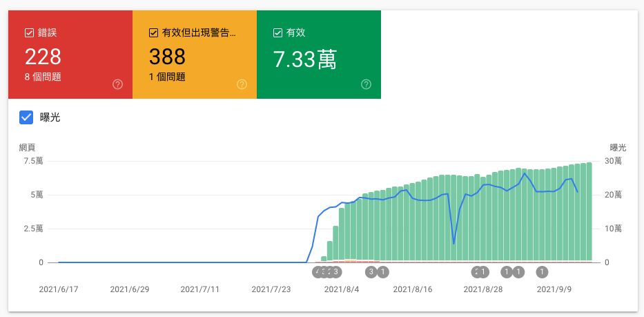Toggle the 錯誤 checkbox

tap(29, 33)
